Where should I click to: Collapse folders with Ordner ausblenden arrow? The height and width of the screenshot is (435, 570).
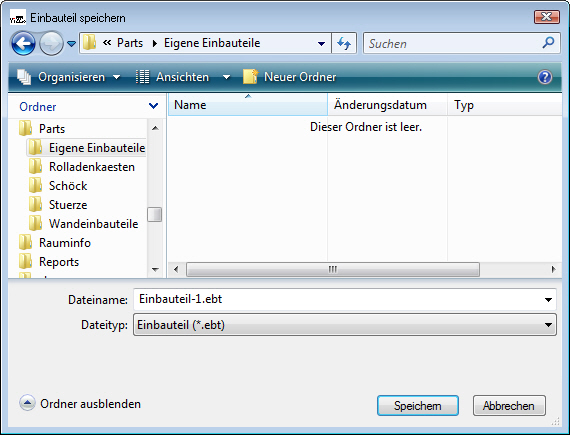(27, 403)
